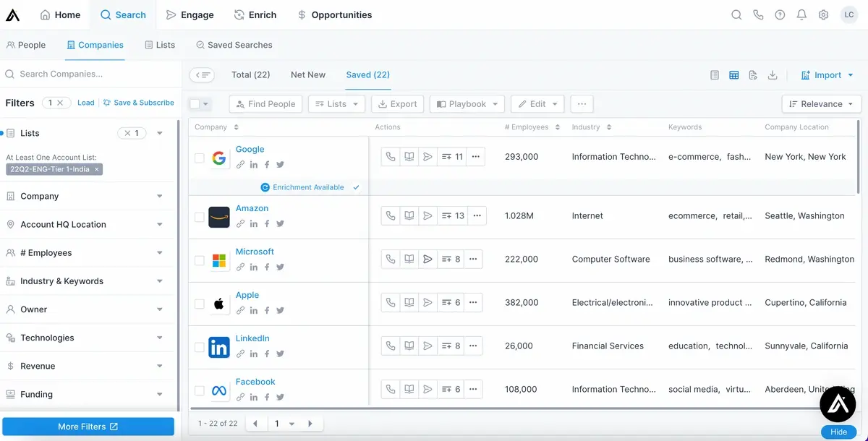The image size is (868, 441).
Task: Select the Microsoft row checkbox
Action: pyautogui.click(x=200, y=260)
